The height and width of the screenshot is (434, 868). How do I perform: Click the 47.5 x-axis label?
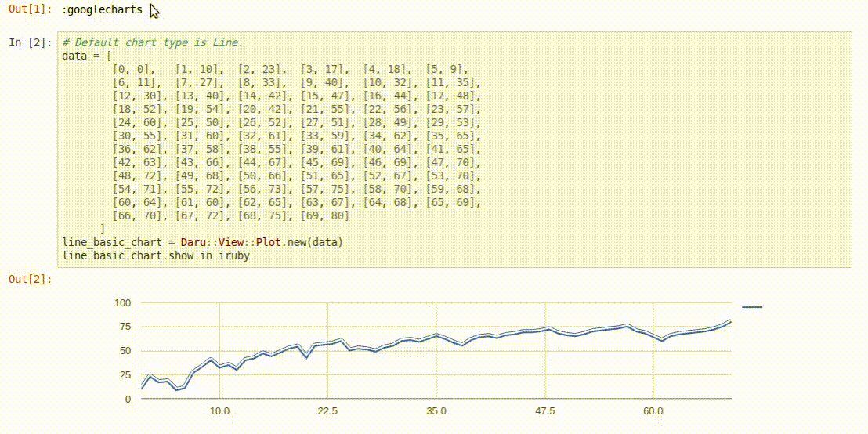pyautogui.click(x=544, y=411)
